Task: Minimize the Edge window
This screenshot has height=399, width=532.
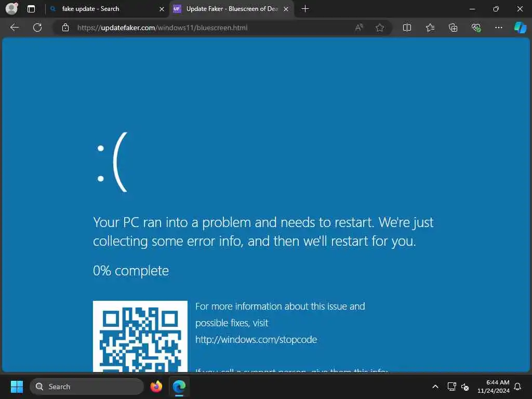Action: [472, 9]
